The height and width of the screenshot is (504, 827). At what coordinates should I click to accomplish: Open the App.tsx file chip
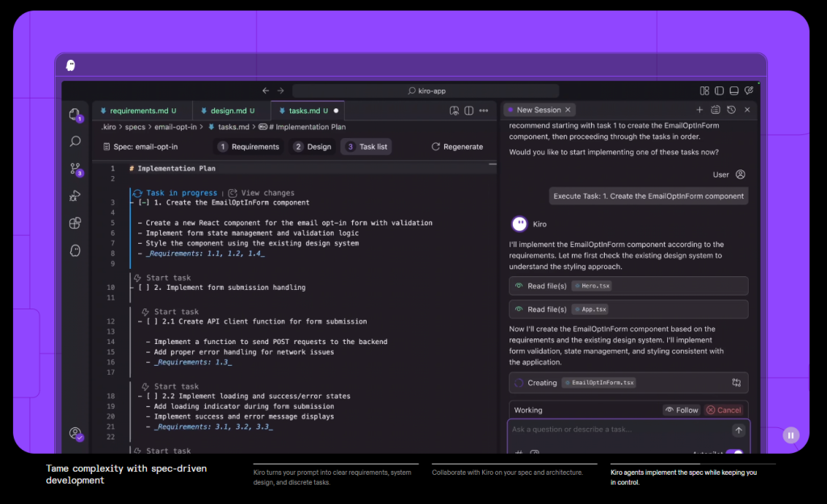pyautogui.click(x=590, y=309)
